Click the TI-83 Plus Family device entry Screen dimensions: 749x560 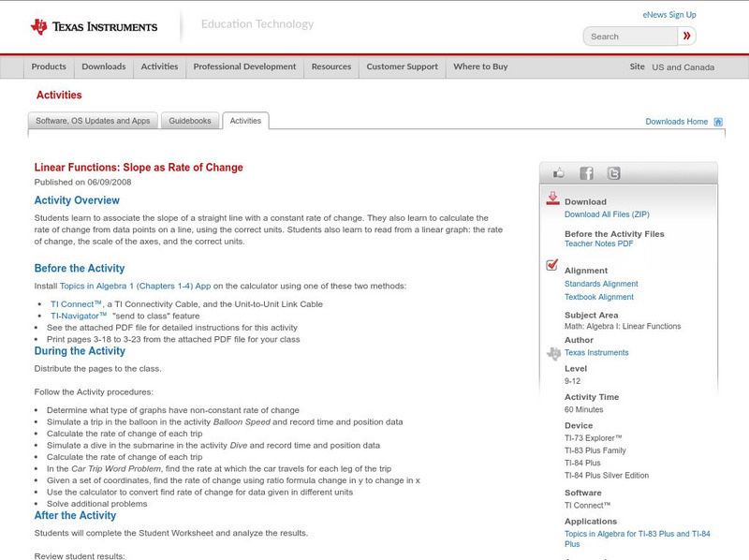click(x=595, y=450)
